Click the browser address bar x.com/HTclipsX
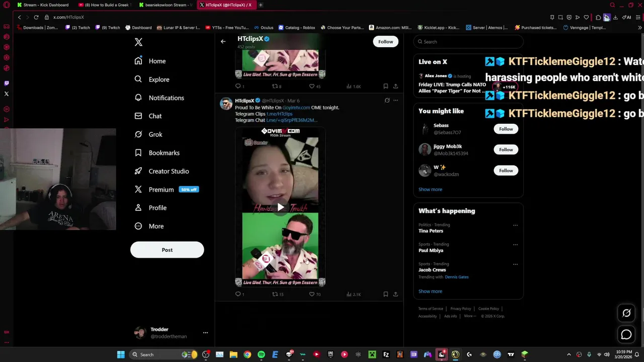Screen dimensions: 644x362 (x=68, y=17)
